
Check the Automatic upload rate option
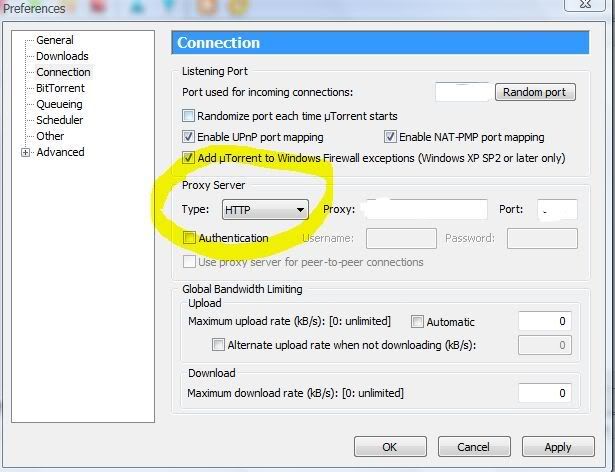pos(418,322)
